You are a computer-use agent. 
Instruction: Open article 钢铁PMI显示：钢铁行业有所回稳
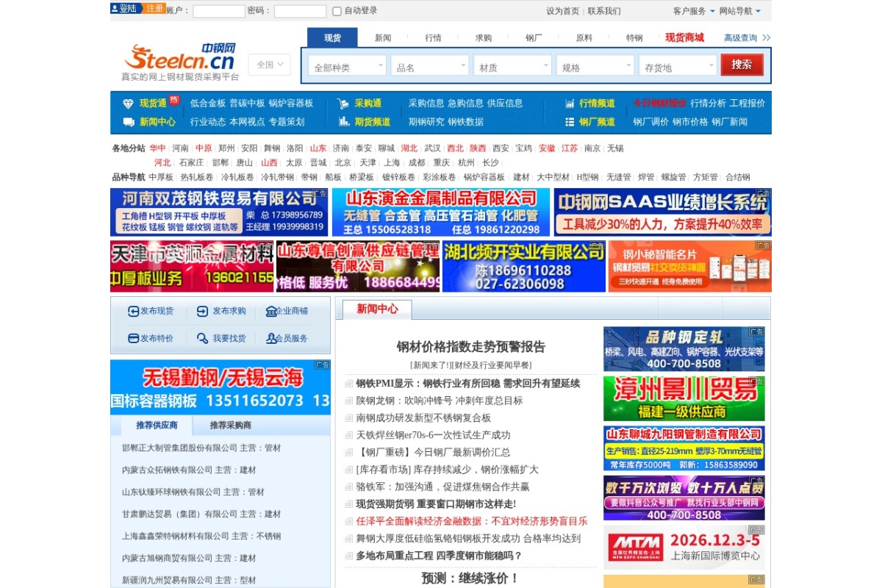(x=468, y=384)
